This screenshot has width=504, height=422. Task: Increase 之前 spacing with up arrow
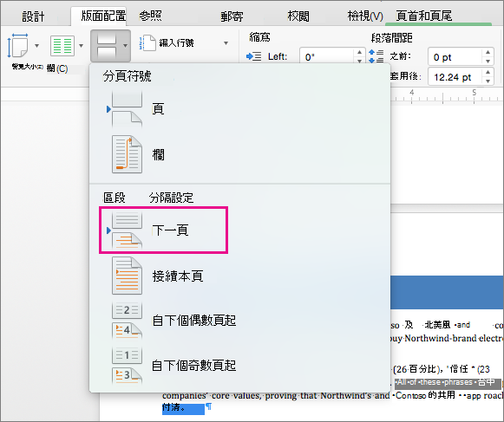[x=488, y=52]
